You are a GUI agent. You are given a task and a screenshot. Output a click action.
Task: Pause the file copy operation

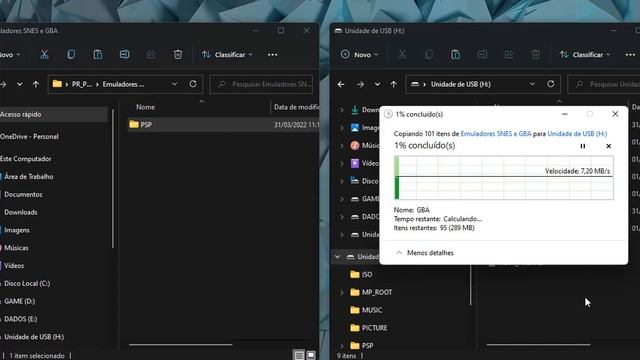(583, 146)
